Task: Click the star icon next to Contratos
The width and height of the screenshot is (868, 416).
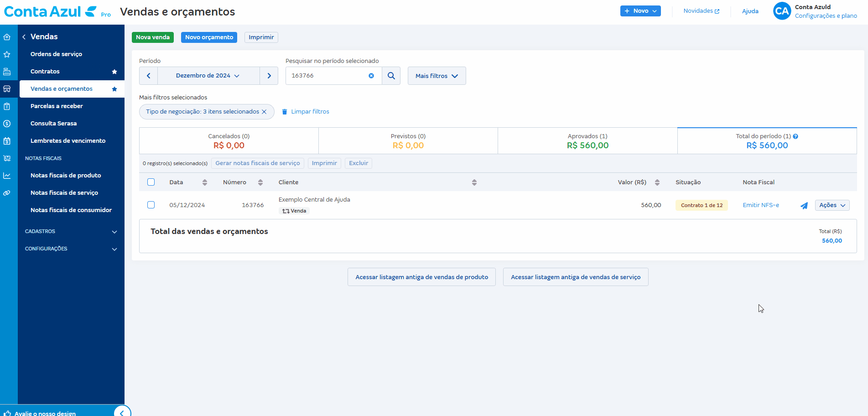Action: (114, 72)
